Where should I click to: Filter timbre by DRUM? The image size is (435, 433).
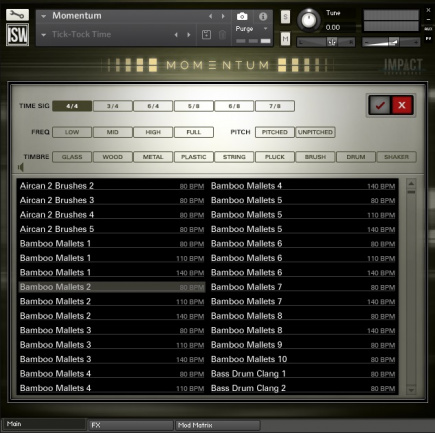(x=356, y=157)
